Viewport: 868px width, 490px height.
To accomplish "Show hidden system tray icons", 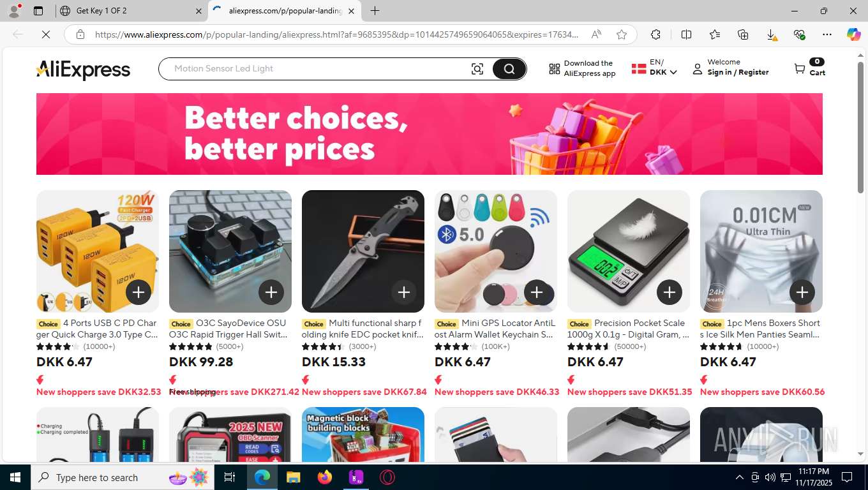I will [x=739, y=477].
